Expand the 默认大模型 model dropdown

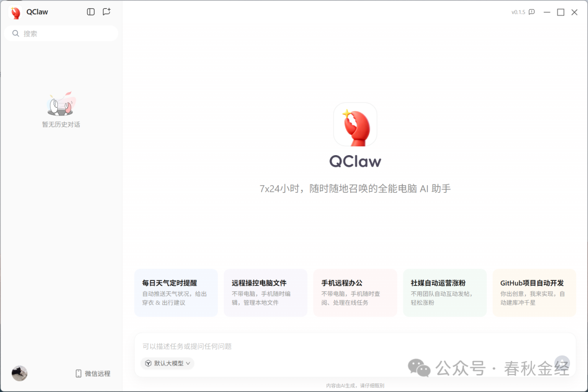pyautogui.click(x=167, y=363)
